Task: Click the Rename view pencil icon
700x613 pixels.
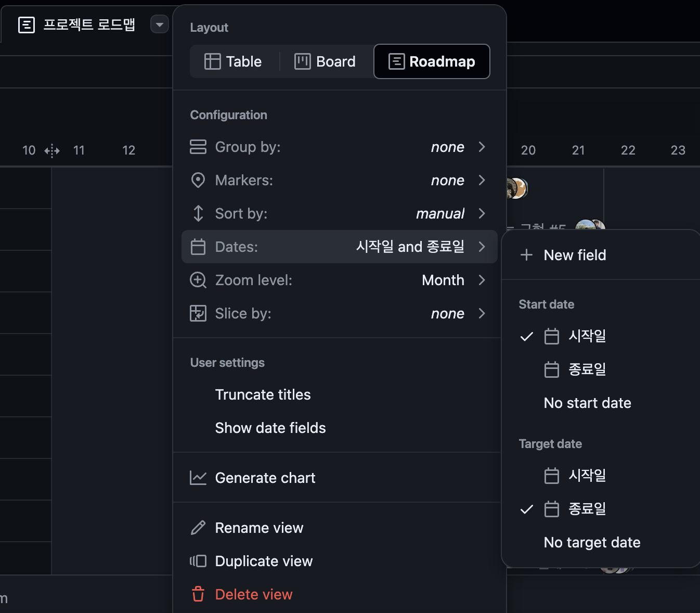Action: pos(198,528)
